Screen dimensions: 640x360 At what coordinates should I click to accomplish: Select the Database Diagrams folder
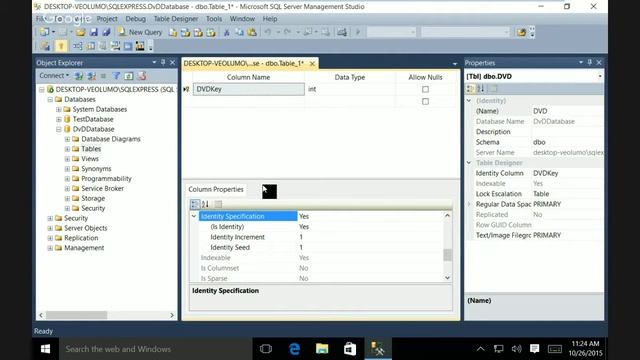click(x=111, y=139)
